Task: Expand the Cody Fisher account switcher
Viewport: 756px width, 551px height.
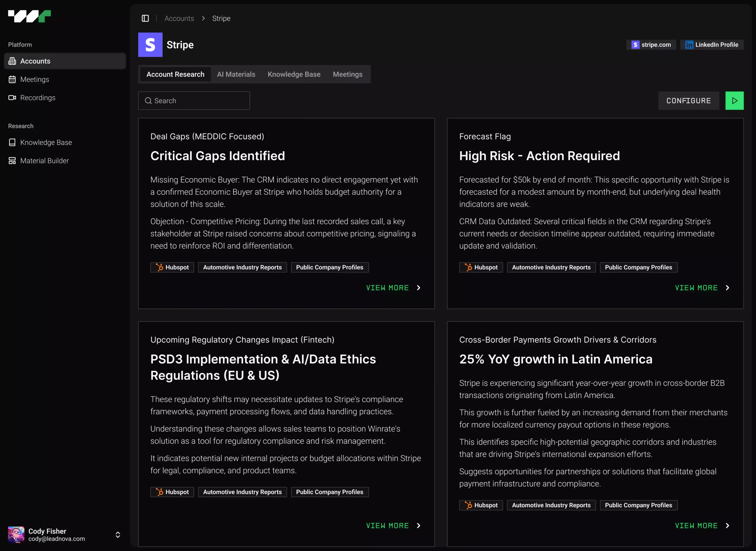Action: 118,535
